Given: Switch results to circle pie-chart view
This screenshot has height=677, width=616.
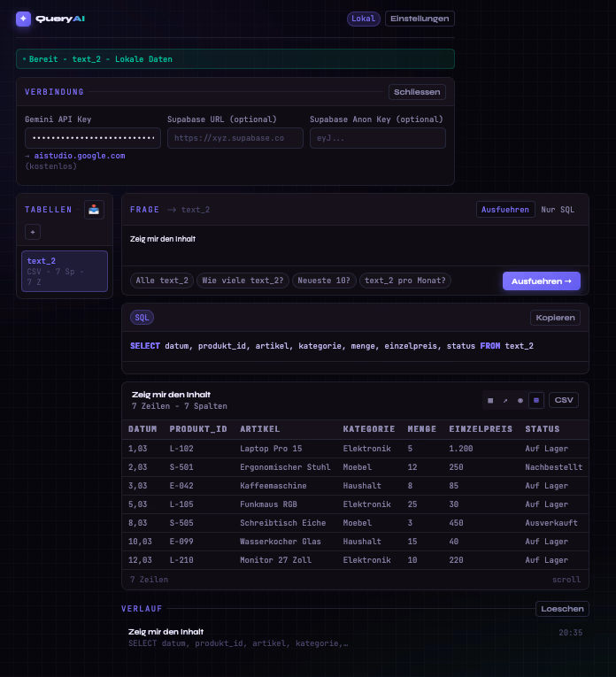Looking at the screenshot, I should tap(520, 400).
